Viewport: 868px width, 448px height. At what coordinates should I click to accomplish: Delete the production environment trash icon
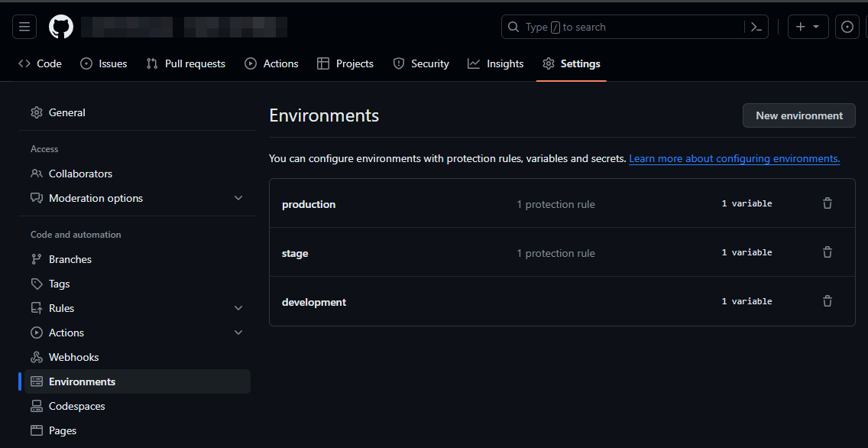[x=827, y=203]
